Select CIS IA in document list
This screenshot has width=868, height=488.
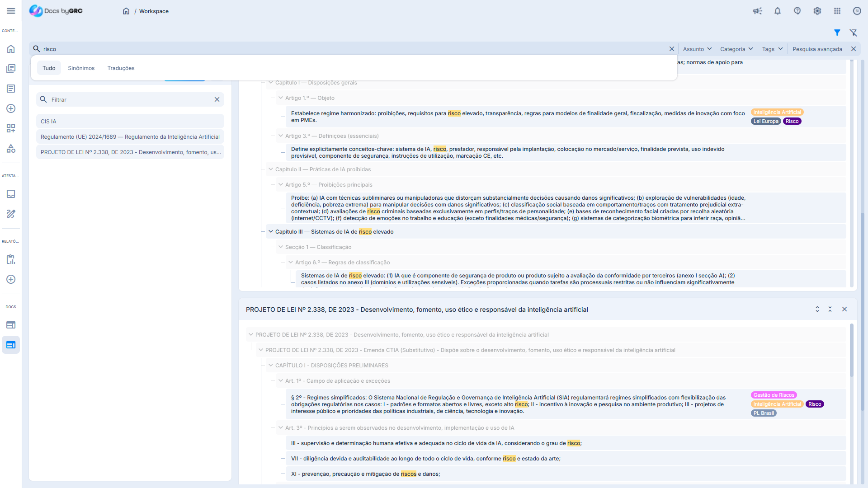coord(130,121)
